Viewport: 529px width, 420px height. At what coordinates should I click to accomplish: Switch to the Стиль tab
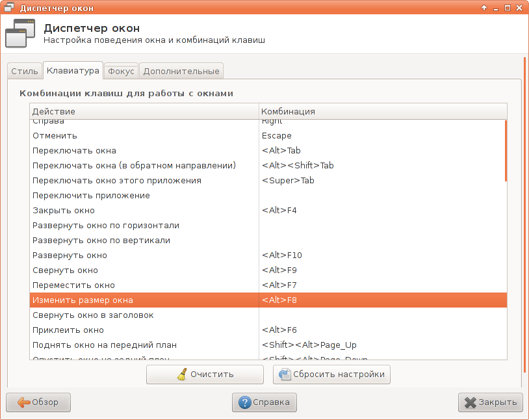(x=25, y=71)
